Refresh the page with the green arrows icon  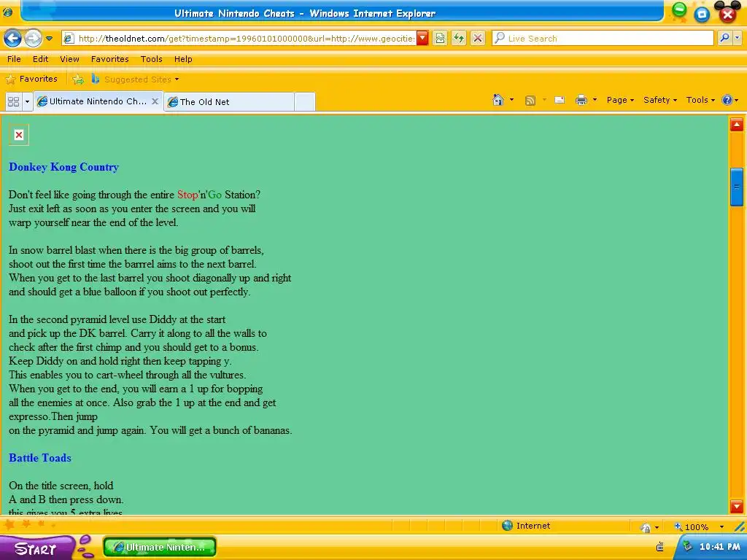(x=459, y=39)
